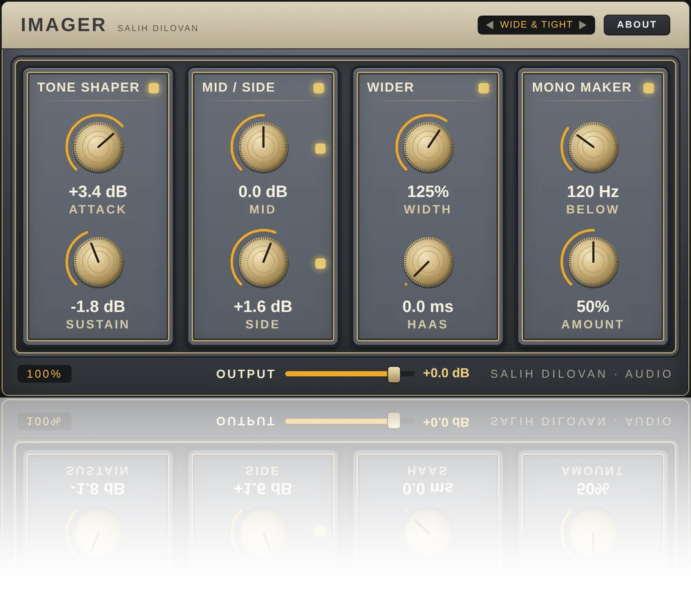Click the Sustain knob
The height and width of the screenshot is (616, 691).
coord(98,262)
